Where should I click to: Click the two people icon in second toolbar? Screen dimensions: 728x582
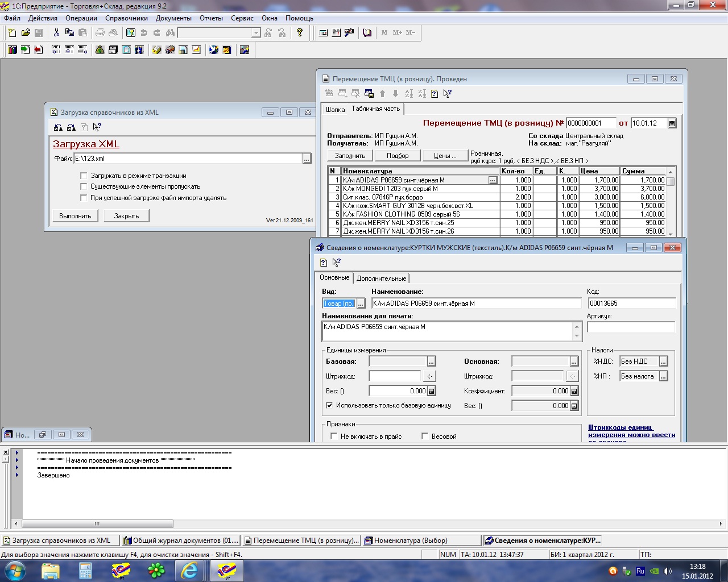[x=139, y=50]
